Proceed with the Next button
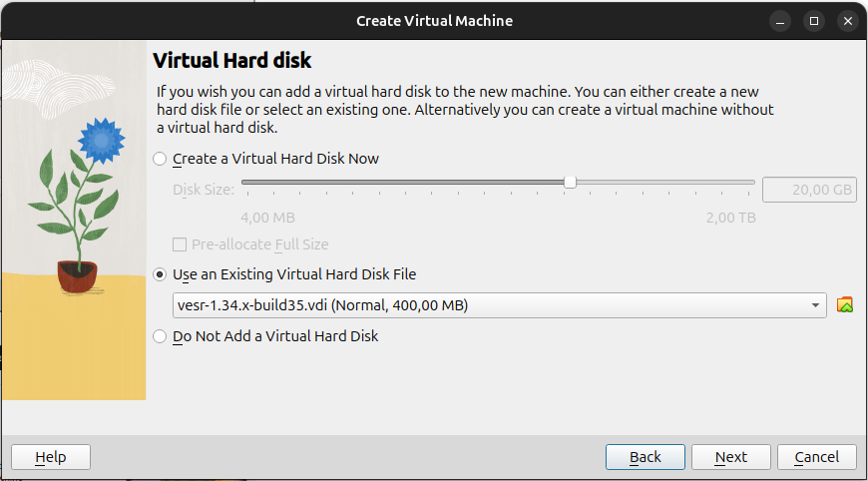This screenshot has height=481, width=868. 730,457
